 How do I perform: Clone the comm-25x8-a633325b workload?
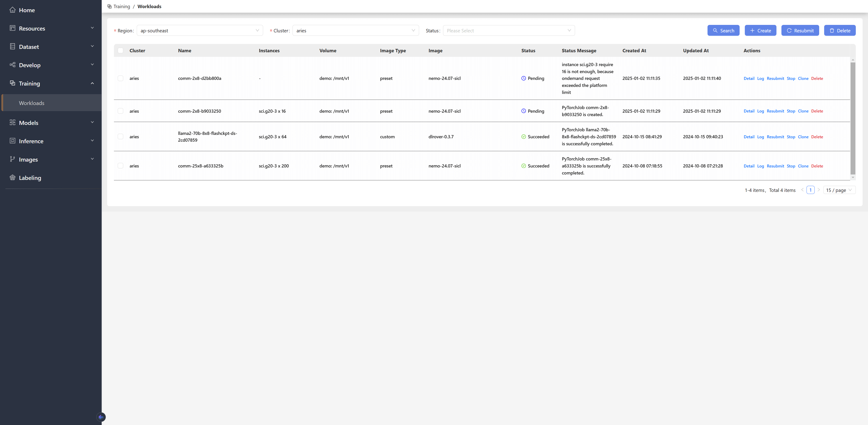(x=803, y=166)
